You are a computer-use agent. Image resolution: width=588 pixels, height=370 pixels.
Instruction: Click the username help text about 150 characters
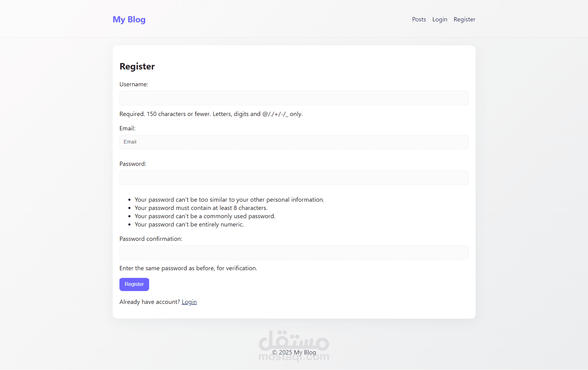[211, 114]
